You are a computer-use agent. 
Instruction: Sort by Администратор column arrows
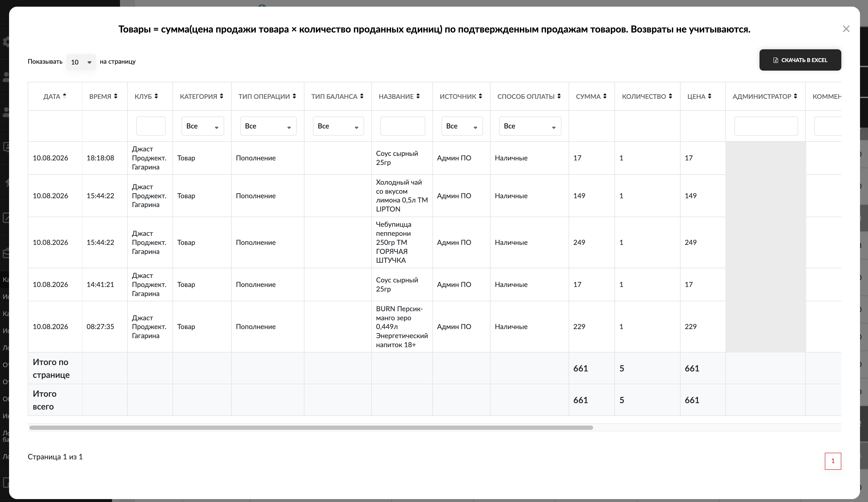click(x=795, y=96)
